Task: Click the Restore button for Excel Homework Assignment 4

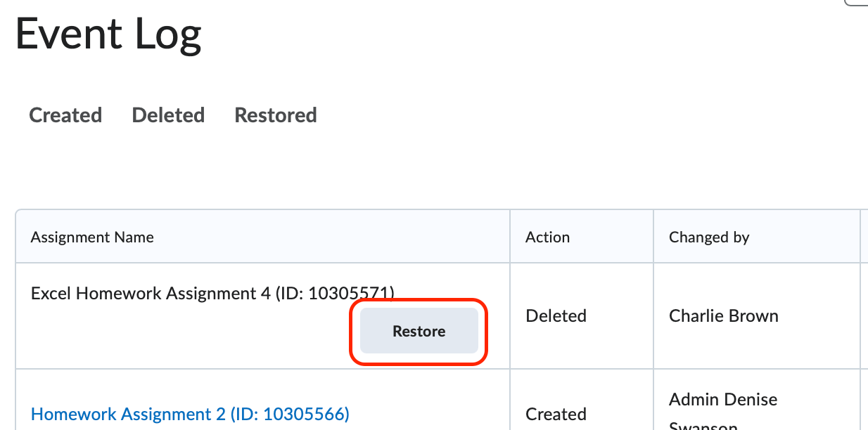Action: click(x=418, y=330)
